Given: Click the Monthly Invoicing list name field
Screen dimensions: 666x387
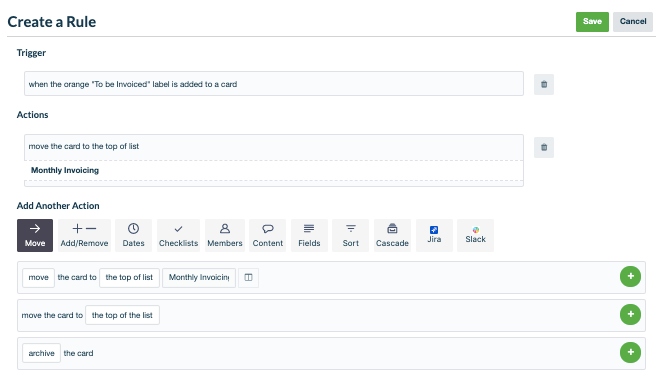Looking at the screenshot, I should coord(199,277).
